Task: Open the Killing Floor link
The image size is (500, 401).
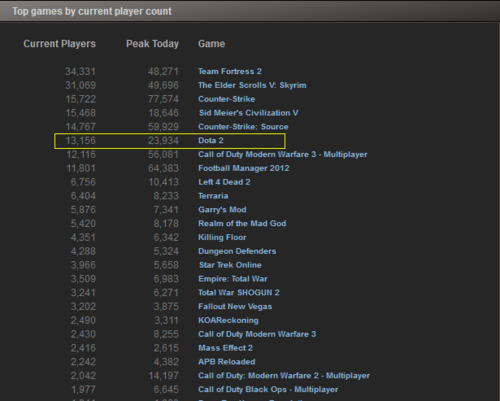Action: (222, 237)
